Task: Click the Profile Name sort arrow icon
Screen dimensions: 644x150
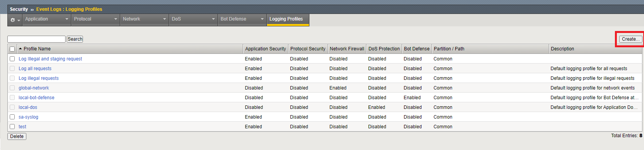Action: tap(20, 49)
